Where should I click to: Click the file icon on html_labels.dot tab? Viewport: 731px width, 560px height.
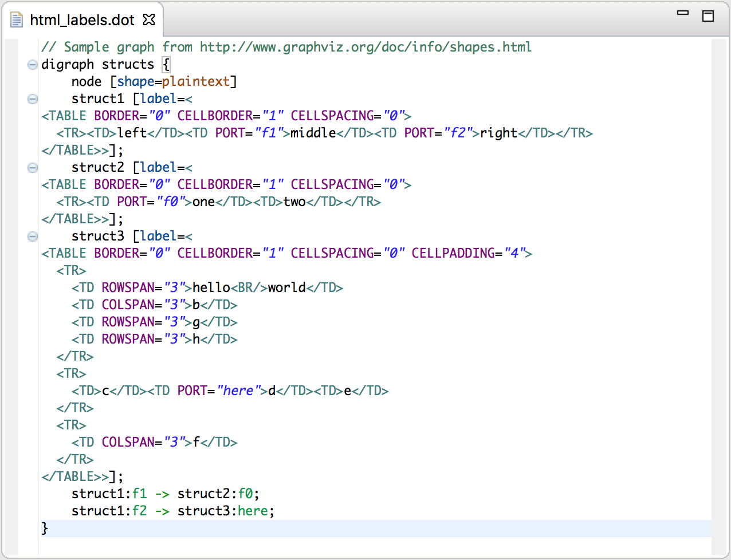17,20
